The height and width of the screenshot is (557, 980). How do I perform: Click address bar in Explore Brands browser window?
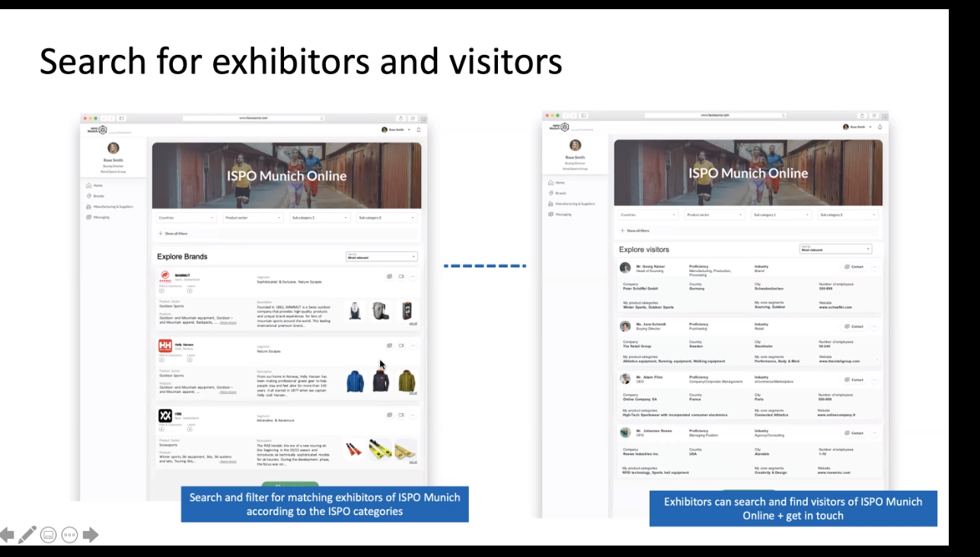click(254, 118)
